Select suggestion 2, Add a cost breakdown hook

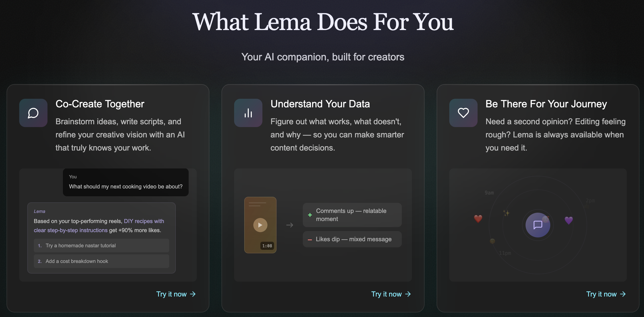(x=101, y=261)
